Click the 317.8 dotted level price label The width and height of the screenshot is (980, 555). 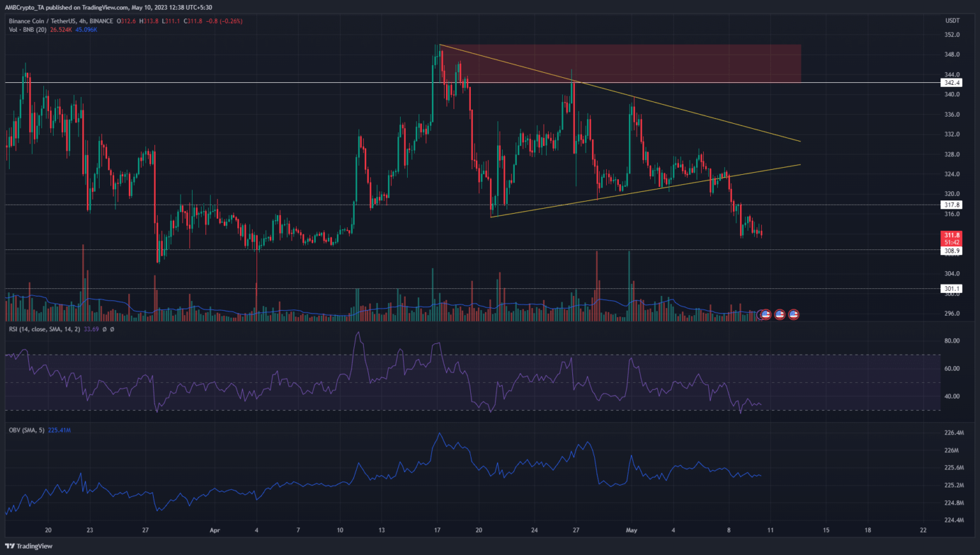point(951,205)
